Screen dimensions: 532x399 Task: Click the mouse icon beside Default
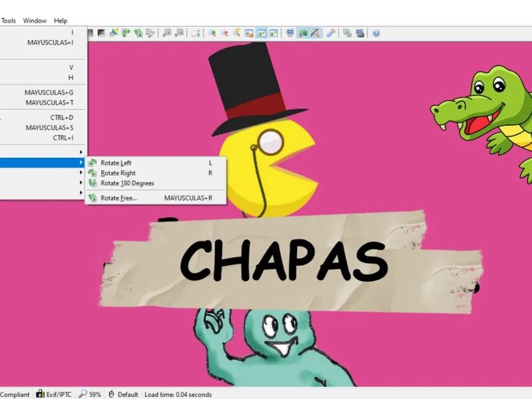[111, 394]
